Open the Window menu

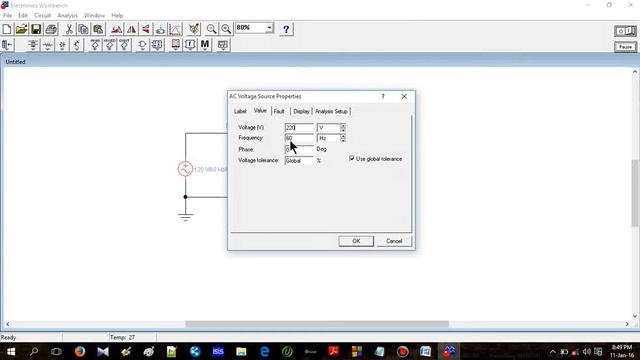click(x=94, y=16)
